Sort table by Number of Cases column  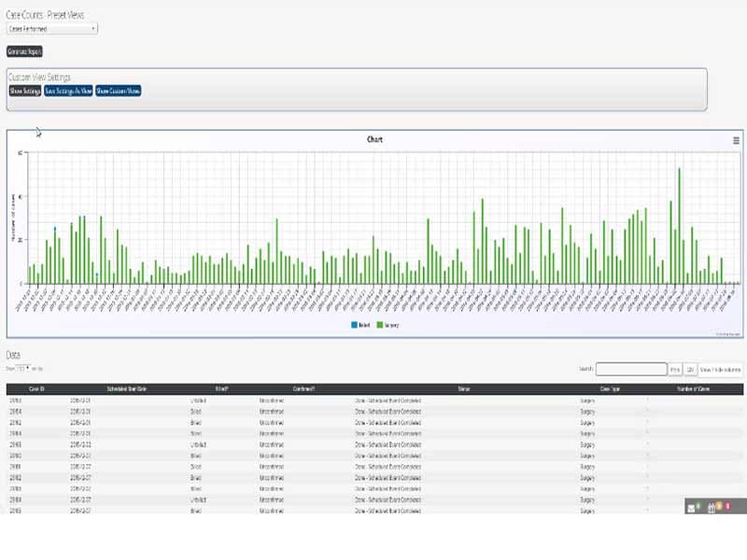pyautogui.click(x=694, y=389)
